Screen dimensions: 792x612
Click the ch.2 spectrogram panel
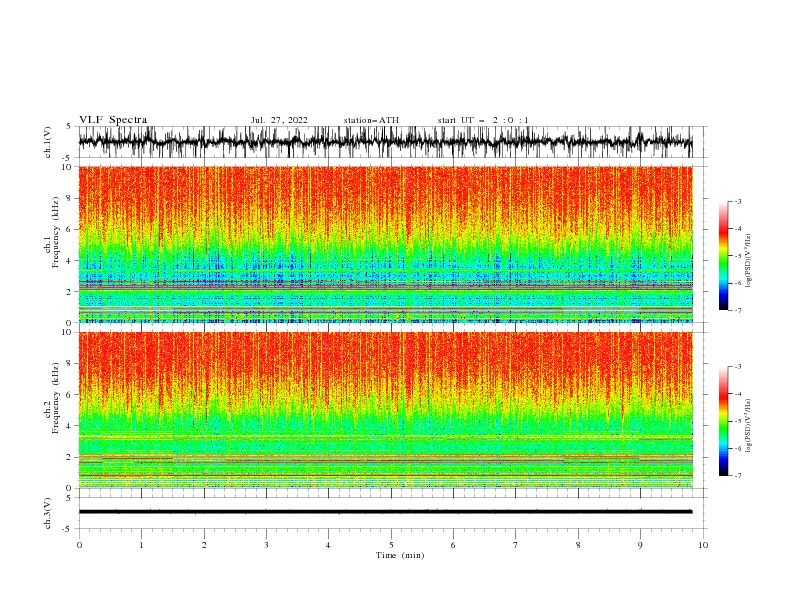pos(385,410)
